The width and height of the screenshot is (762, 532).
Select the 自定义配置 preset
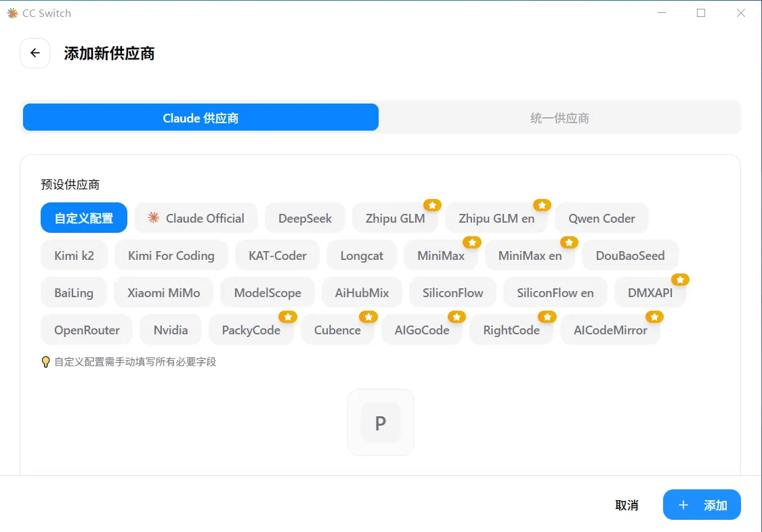point(83,218)
